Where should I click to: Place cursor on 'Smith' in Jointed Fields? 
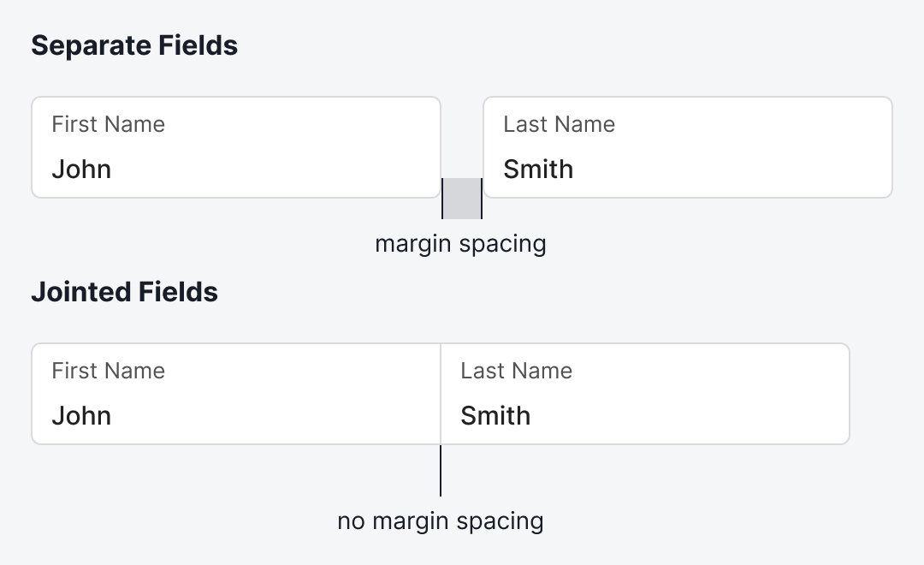click(495, 415)
